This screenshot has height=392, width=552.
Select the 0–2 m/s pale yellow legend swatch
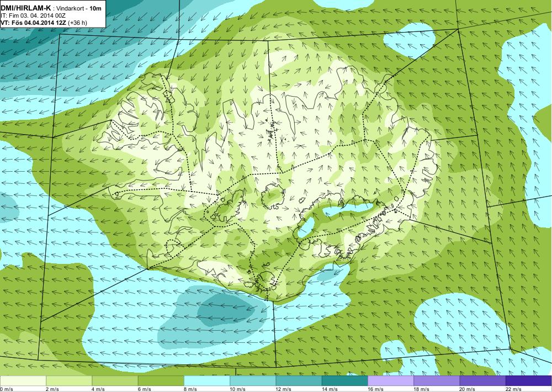click(x=23, y=381)
